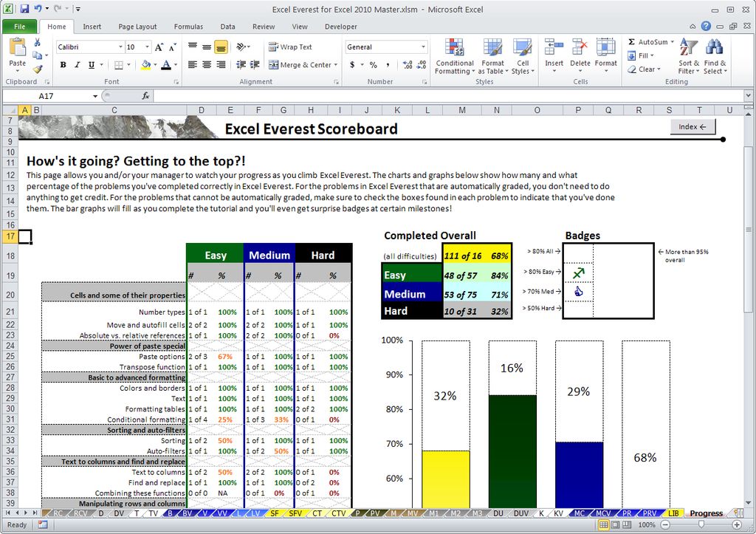
Task: Click the zoom out minus button
Action: [665, 525]
